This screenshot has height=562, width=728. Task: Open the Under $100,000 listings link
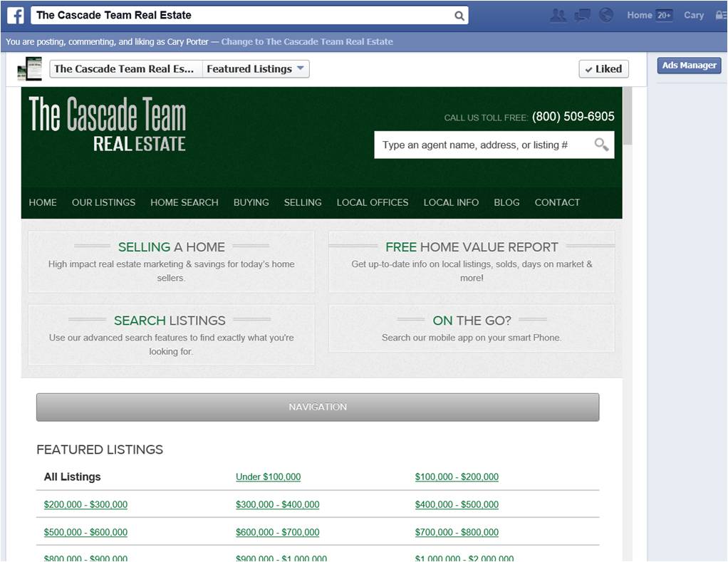[x=268, y=477]
